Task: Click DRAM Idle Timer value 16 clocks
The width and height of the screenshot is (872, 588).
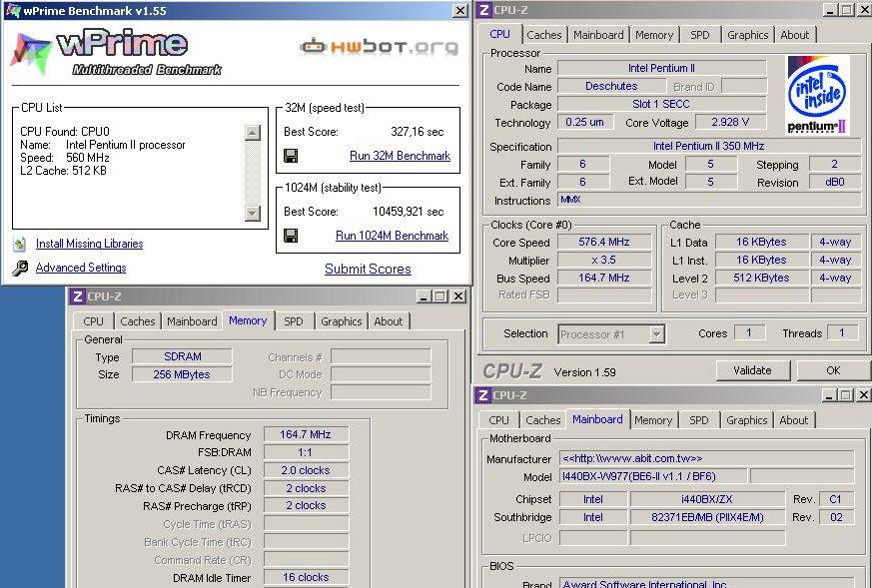Action: pos(306,577)
